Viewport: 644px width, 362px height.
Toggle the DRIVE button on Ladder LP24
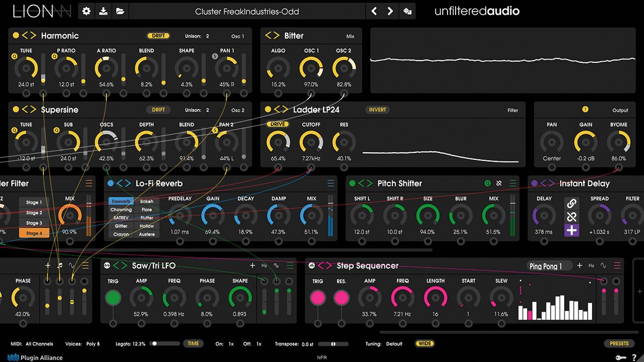click(x=277, y=124)
